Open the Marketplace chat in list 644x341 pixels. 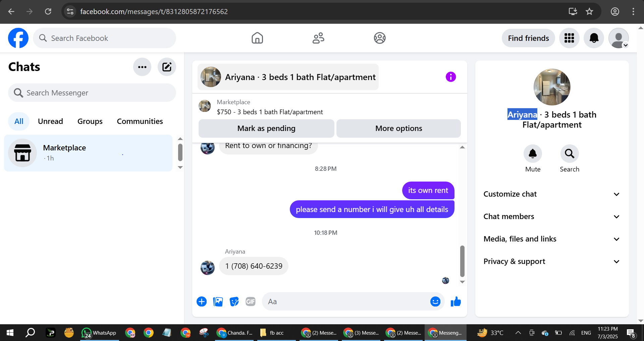pyautogui.click(x=88, y=153)
